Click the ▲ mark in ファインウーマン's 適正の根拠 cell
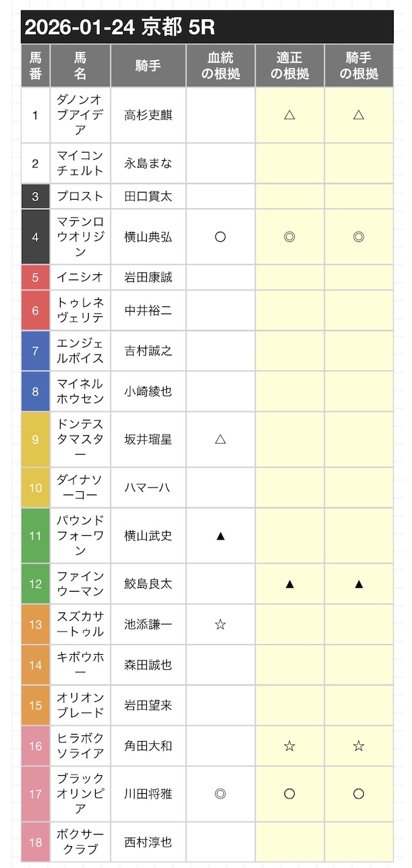The height and width of the screenshot is (868, 412). 290,584
